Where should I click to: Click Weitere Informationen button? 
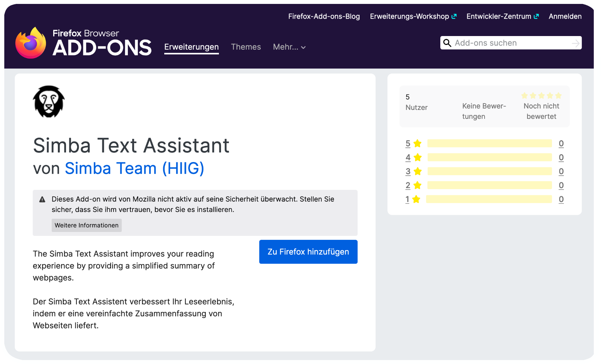click(x=86, y=226)
